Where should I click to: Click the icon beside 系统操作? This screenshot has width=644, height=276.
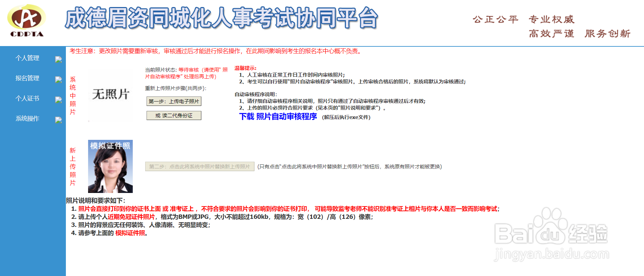[x=58, y=120]
